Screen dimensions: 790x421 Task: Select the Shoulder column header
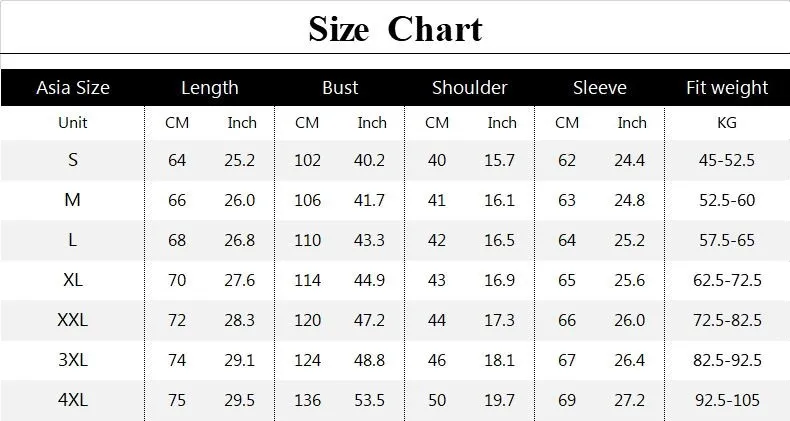pyautogui.click(x=470, y=88)
